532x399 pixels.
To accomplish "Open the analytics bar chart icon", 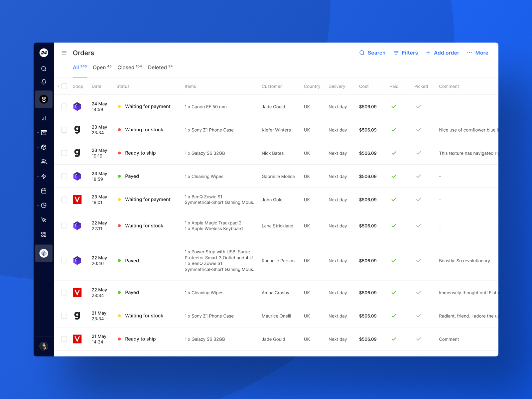I will click(x=44, y=118).
